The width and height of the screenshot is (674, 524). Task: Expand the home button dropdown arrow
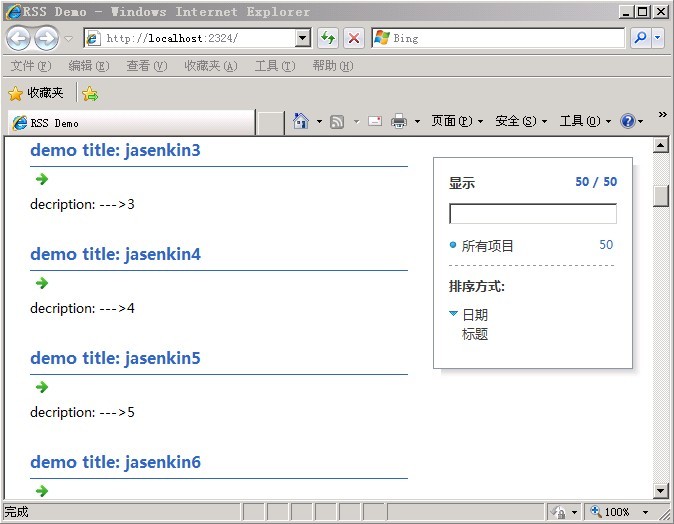(319, 122)
